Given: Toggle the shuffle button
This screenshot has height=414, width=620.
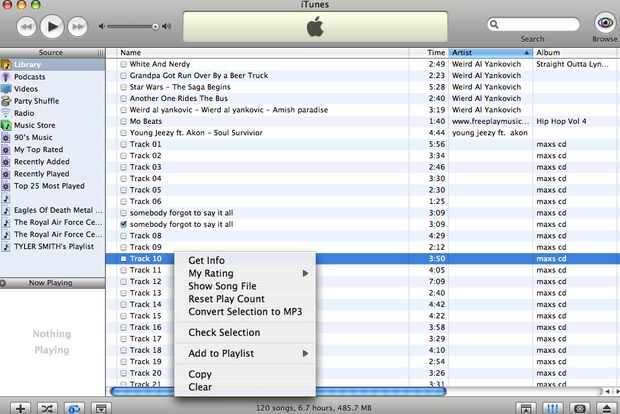Looking at the screenshot, I should click(47, 408).
